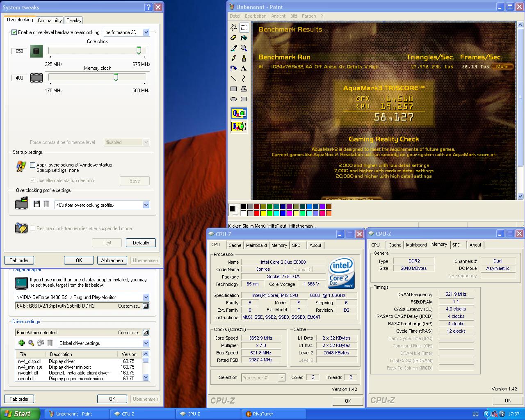Activate the Text tool in Paint

pyautogui.click(x=244, y=68)
